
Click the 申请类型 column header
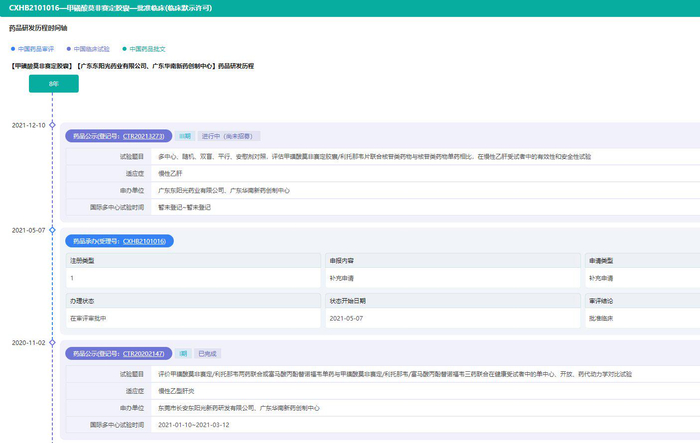point(643,260)
